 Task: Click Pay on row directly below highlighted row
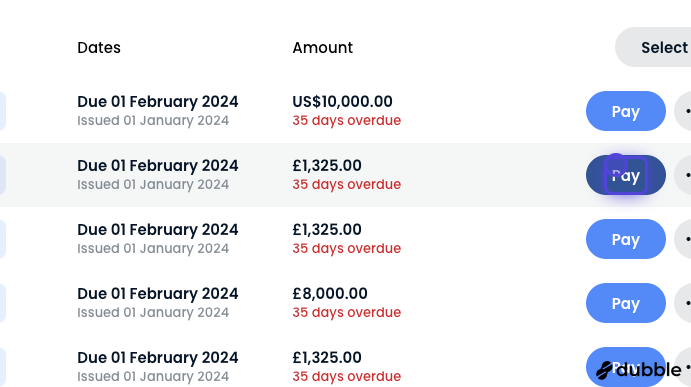625,239
